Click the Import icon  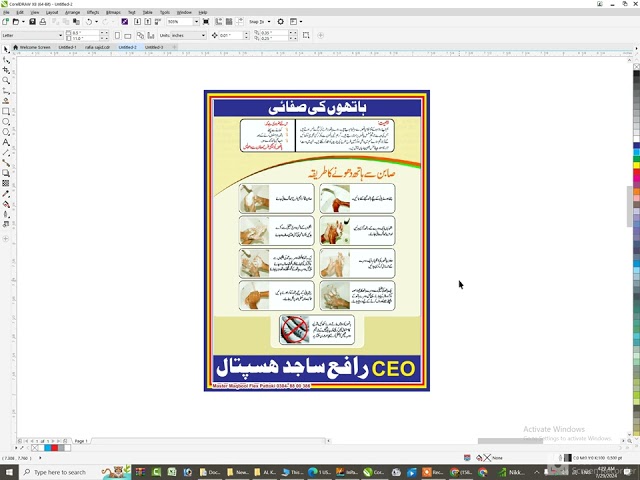click(x=138, y=22)
